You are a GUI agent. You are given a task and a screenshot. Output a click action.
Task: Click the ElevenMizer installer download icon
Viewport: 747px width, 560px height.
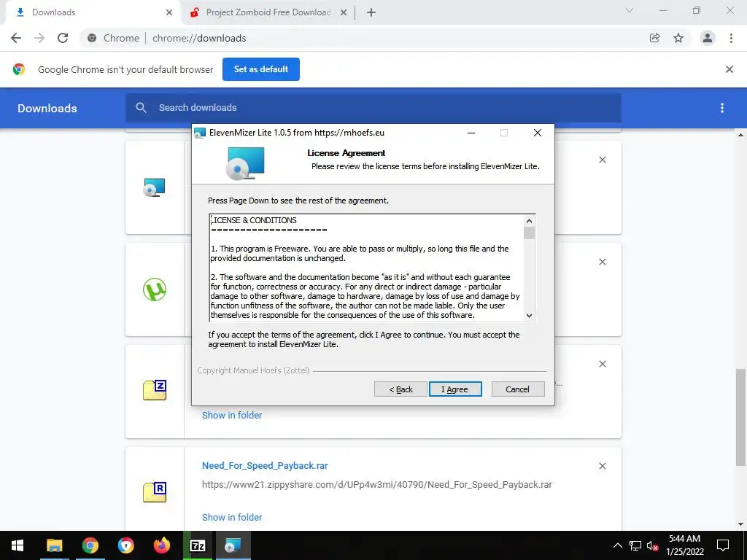pos(155,187)
